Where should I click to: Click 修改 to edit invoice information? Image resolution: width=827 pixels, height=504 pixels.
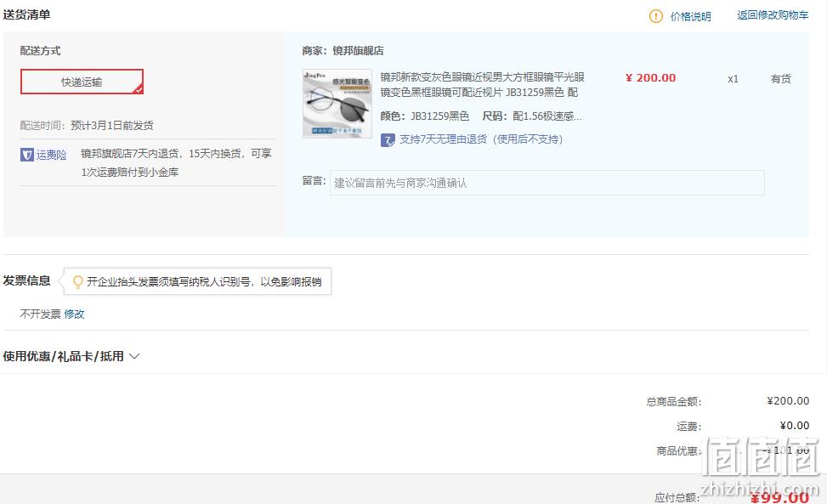click(74, 314)
